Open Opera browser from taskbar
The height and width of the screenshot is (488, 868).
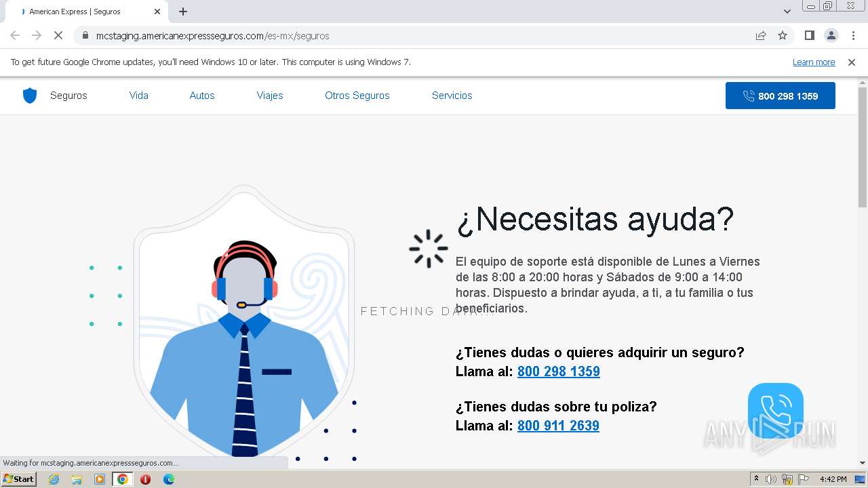pos(145,479)
